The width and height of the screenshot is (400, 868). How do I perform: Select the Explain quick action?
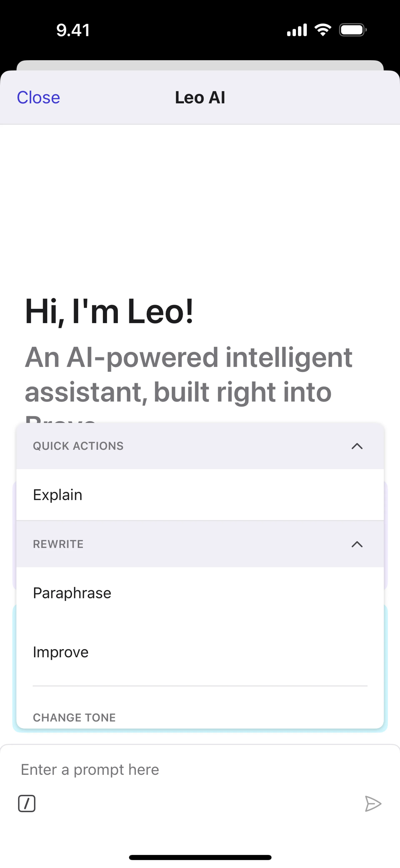pyautogui.click(x=57, y=495)
